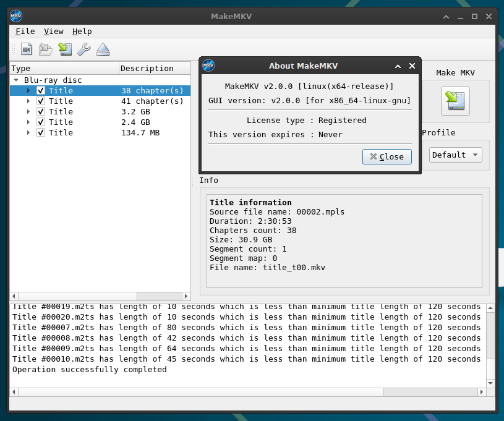The height and width of the screenshot is (421, 504).
Task: Click the Open disc folder toolbar icon
Action: [45, 49]
